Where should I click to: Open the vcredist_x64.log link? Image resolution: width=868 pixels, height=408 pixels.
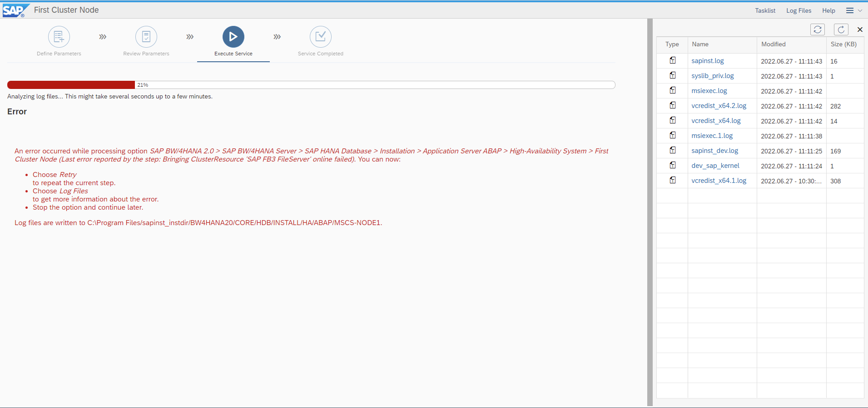click(x=716, y=121)
